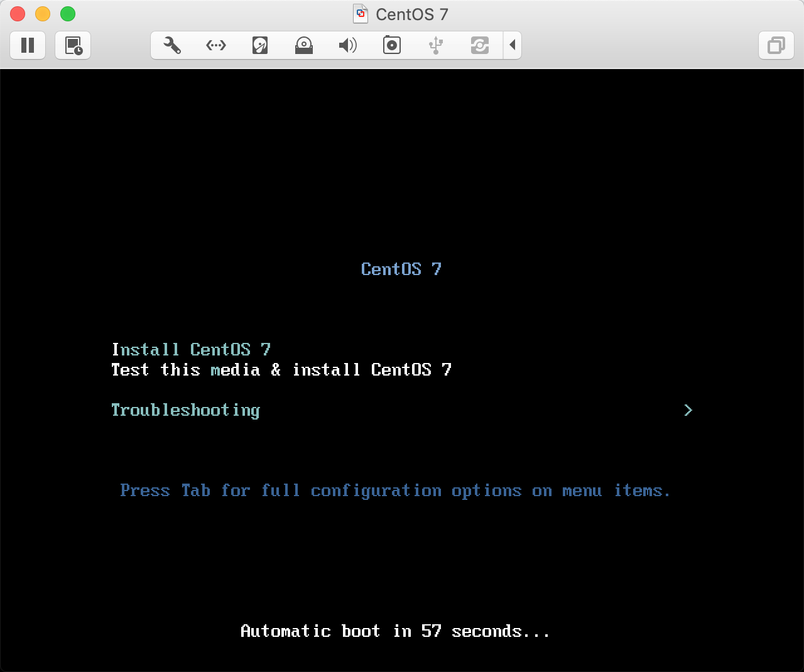Open the network adapter device icon
Image resolution: width=804 pixels, height=672 pixels.
click(x=216, y=45)
